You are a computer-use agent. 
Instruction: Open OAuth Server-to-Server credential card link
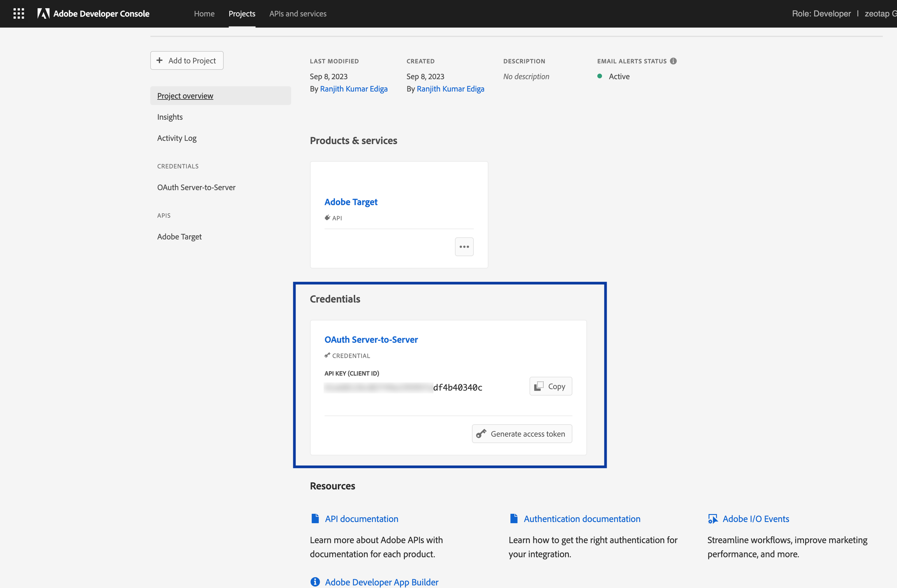[x=371, y=339]
